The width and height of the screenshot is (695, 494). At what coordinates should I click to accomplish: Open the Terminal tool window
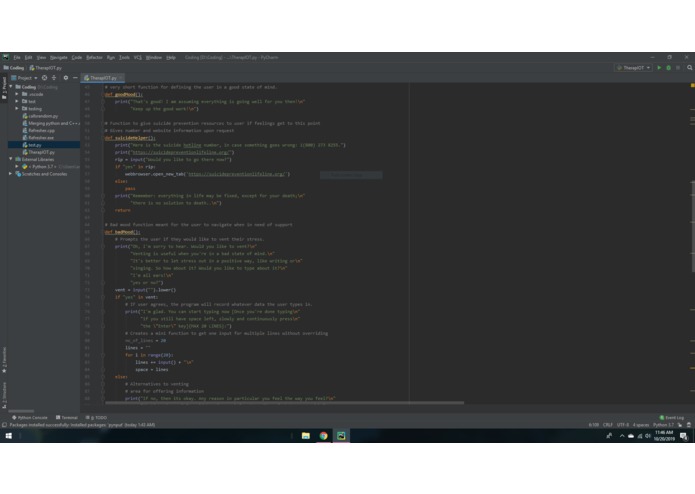tap(66, 417)
